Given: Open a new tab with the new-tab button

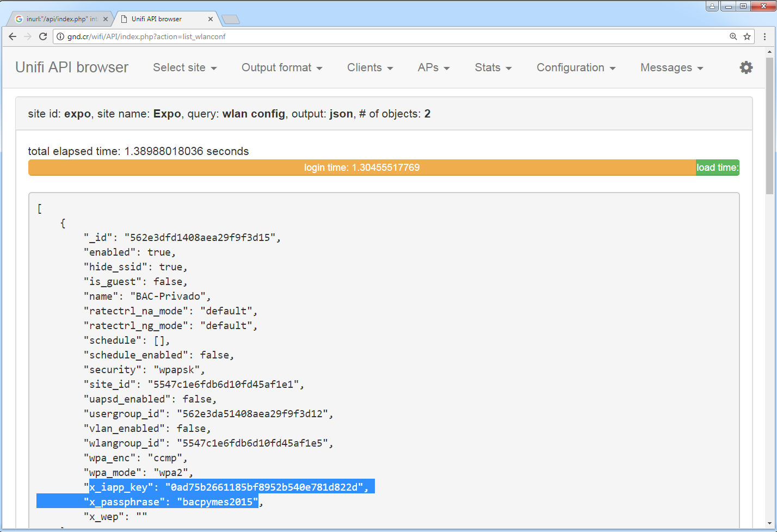Looking at the screenshot, I should pyautogui.click(x=231, y=19).
